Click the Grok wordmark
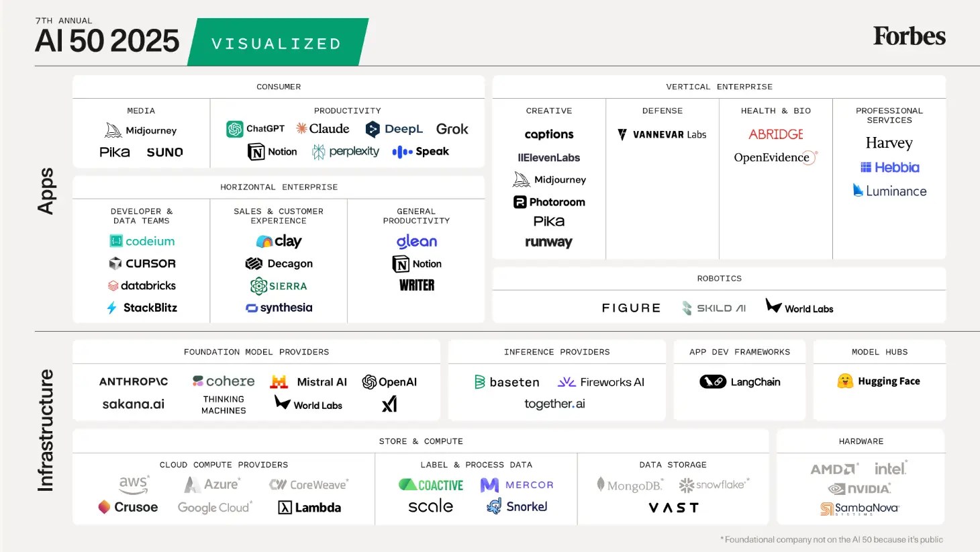 (452, 129)
